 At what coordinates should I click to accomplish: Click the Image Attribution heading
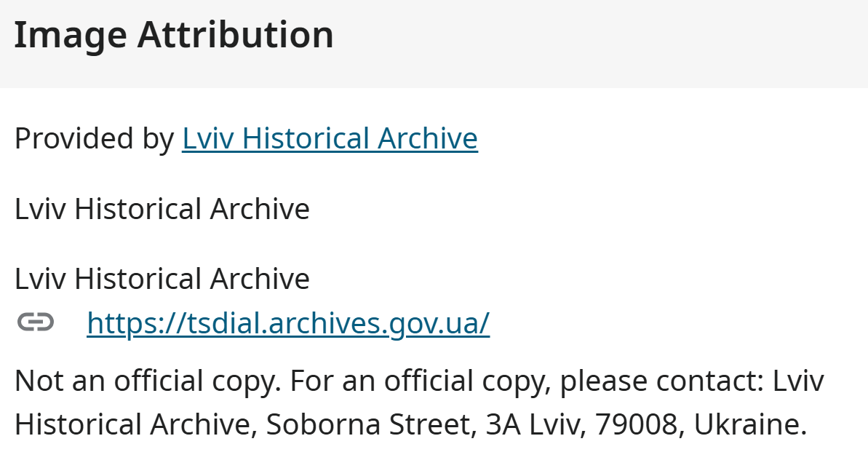click(174, 36)
